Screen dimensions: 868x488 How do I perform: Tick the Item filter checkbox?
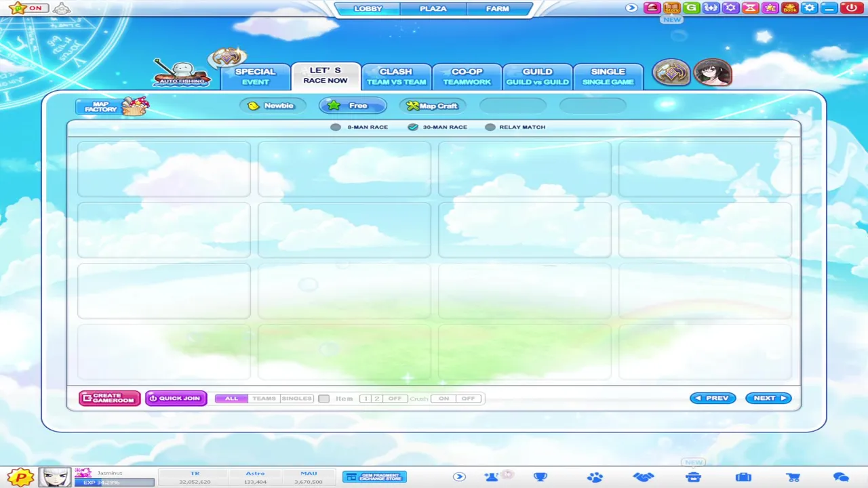[323, 399]
